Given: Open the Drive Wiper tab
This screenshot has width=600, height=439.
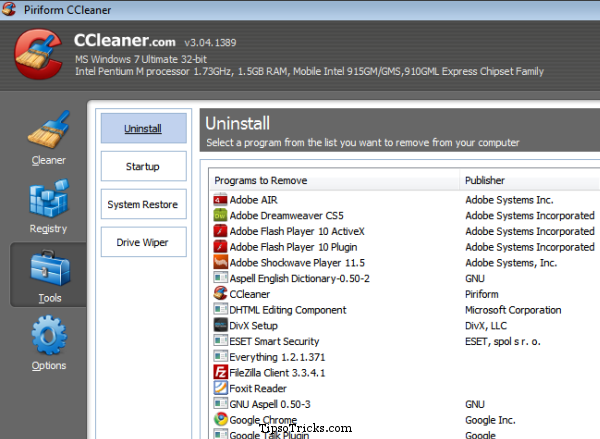Looking at the screenshot, I should tap(143, 242).
